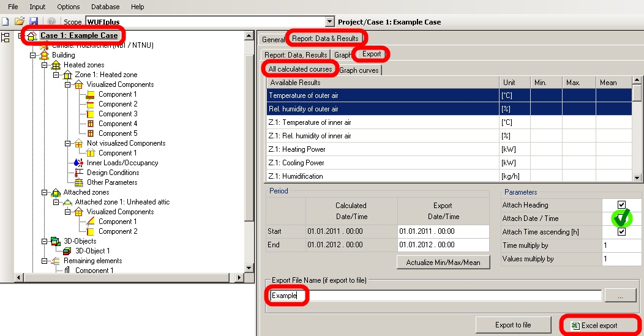Click the 3D-Objects node icon
The image size is (644, 336).
coord(56,241)
